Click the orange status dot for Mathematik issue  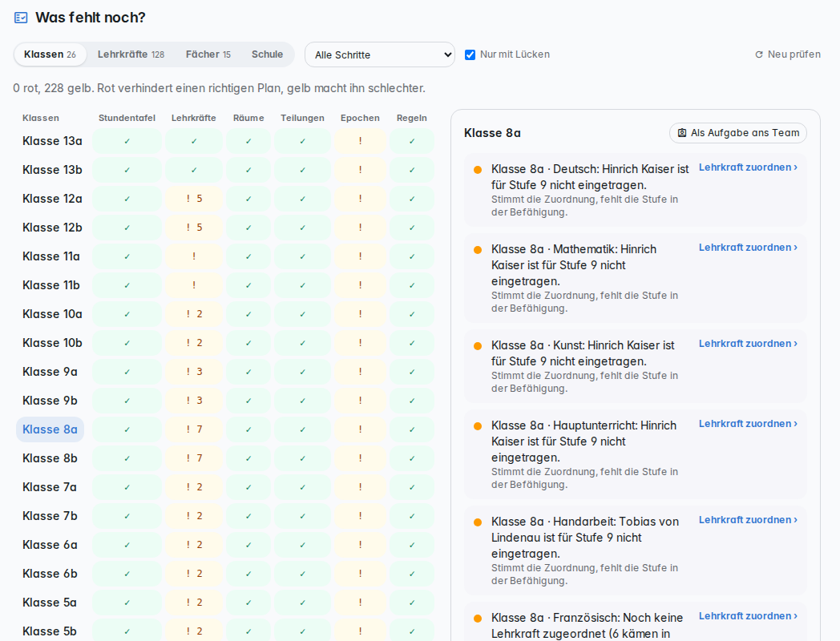tap(478, 250)
